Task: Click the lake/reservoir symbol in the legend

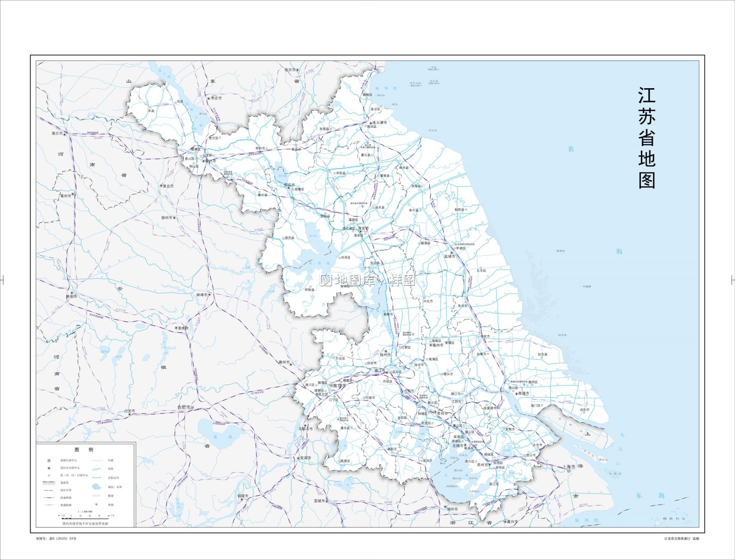Action: [x=97, y=487]
